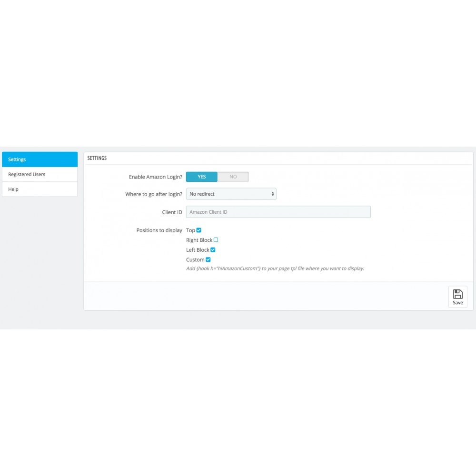476x476 pixels.
Task: Click the Save floppy disk button
Action: (x=458, y=297)
